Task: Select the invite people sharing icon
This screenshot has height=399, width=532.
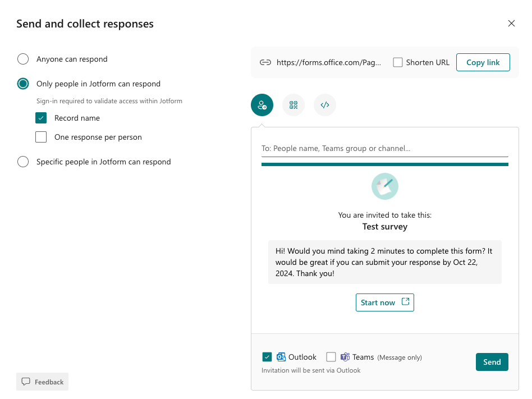Action: click(262, 105)
